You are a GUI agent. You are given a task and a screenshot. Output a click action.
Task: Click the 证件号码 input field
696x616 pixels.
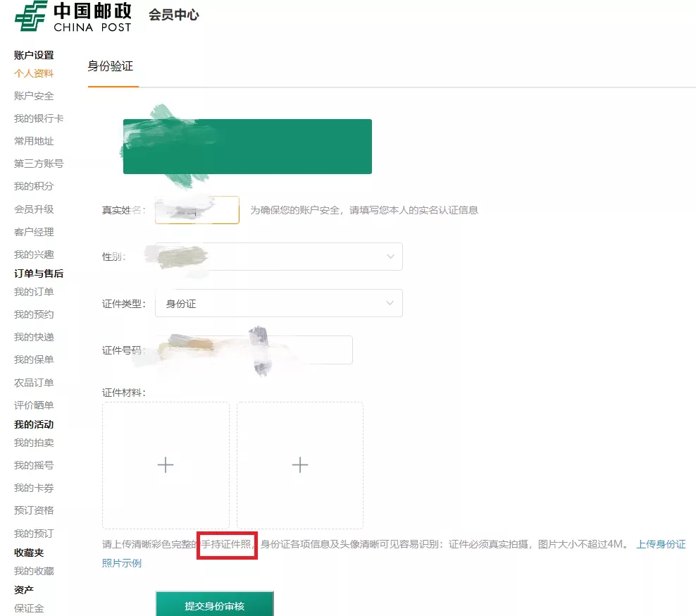[254, 350]
